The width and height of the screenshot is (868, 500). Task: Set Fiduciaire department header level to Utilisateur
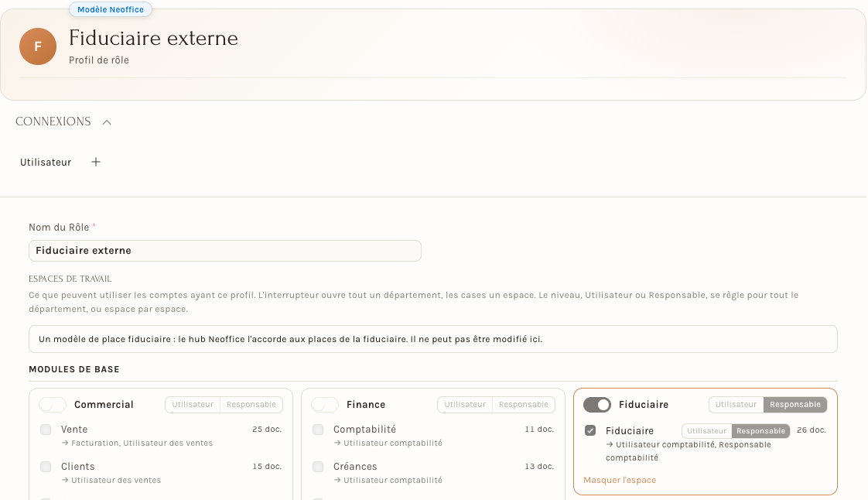click(x=736, y=405)
